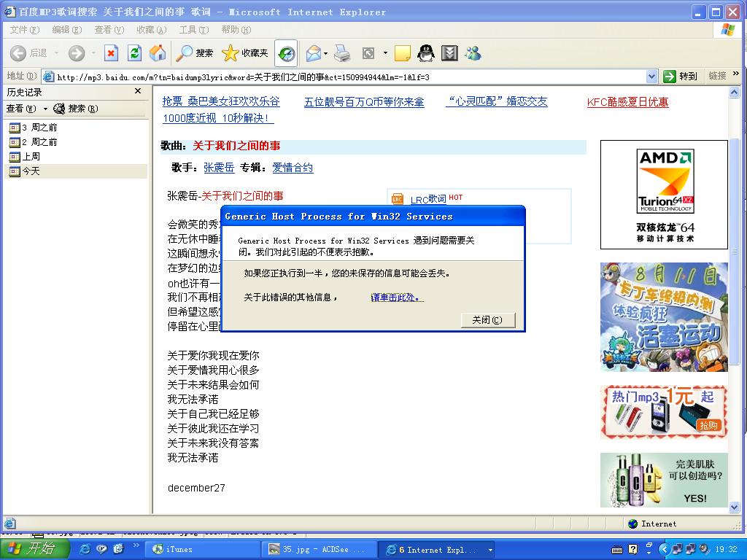Click the address bar URL field
Screen dimensions: 747x560
(x=350, y=77)
